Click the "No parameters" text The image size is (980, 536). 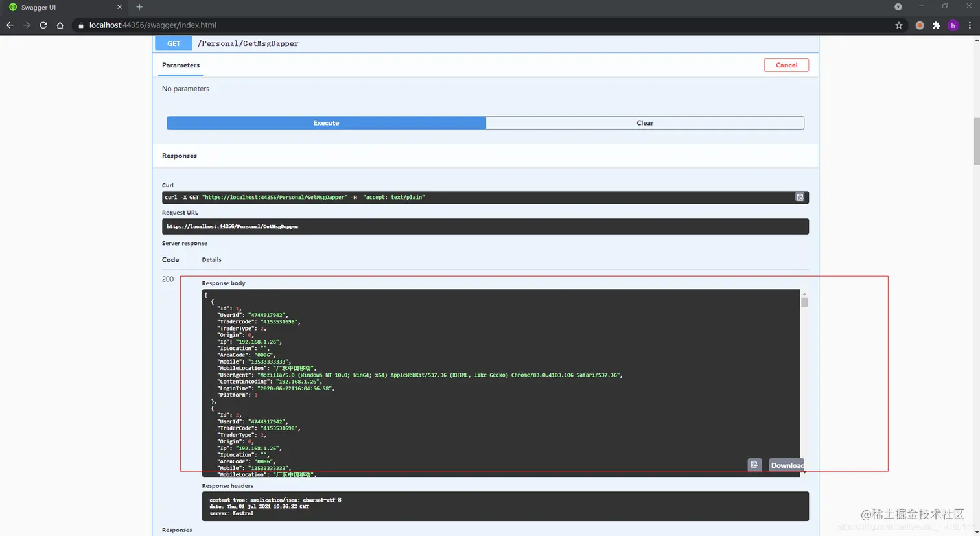pyautogui.click(x=185, y=89)
